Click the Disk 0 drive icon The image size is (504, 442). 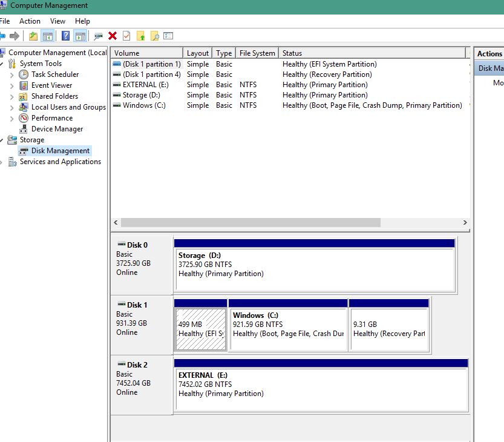[x=122, y=244]
